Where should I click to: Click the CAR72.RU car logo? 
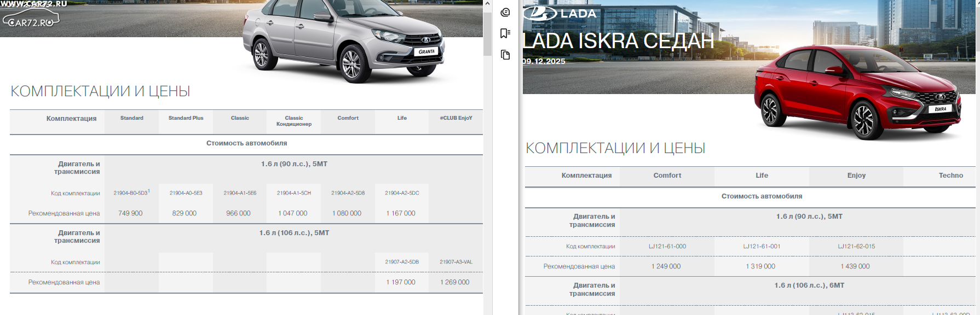[31, 18]
